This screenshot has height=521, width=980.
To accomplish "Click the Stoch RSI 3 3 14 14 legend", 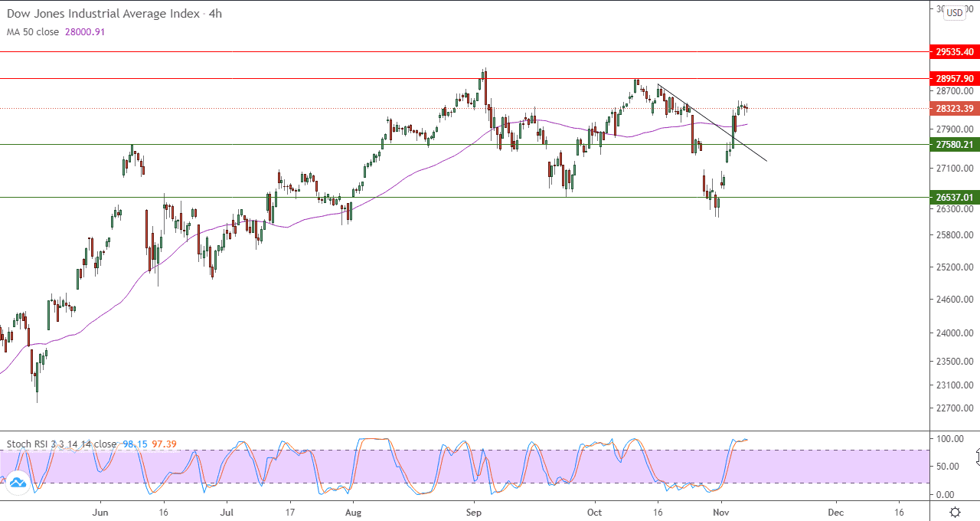I will (61, 444).
